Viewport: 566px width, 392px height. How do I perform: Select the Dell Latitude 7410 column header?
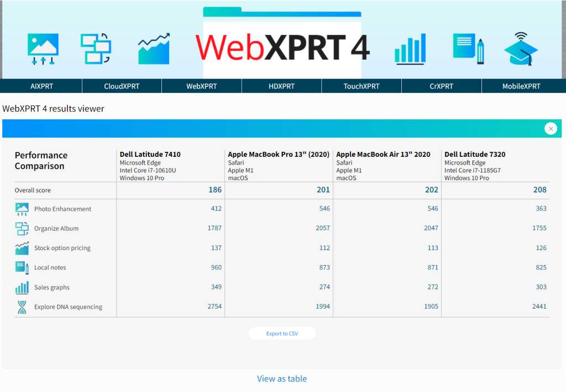tap(150, 155)
